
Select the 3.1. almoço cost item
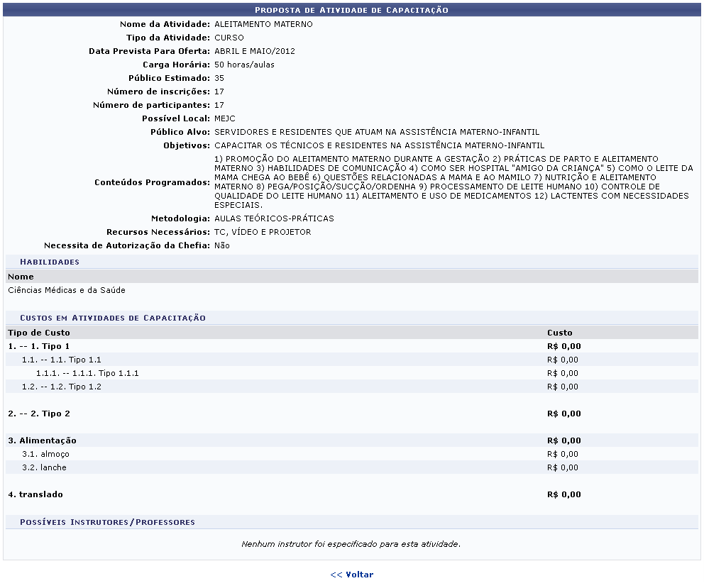click(45, 454)
